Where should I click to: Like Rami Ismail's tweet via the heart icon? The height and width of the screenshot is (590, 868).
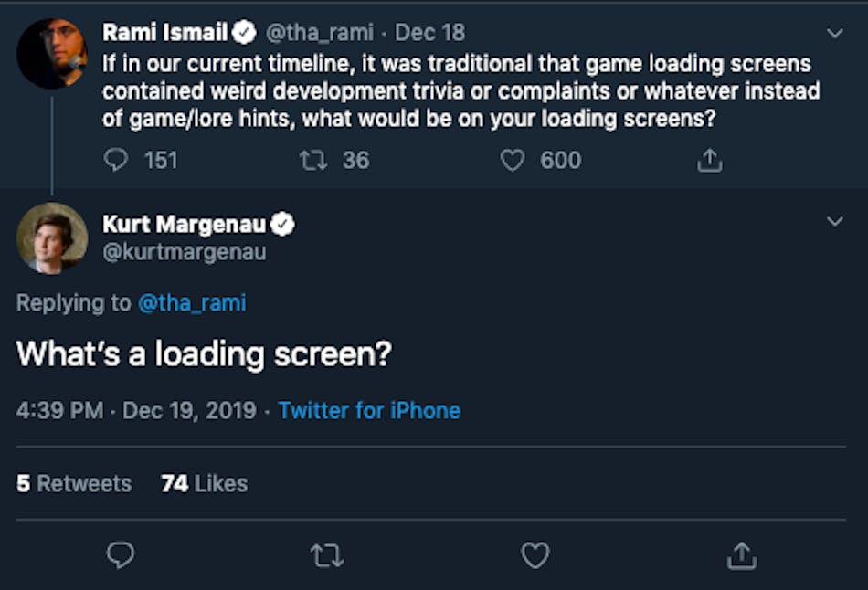514,160
